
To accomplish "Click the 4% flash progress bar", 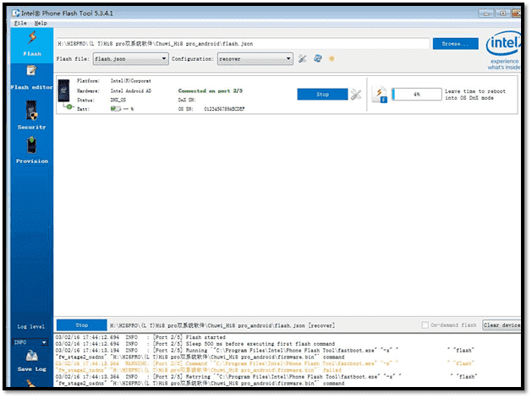I will [417, 95].
